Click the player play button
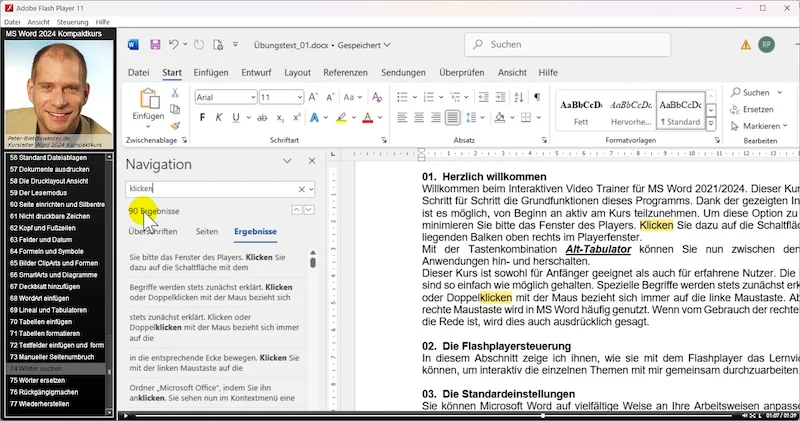The width and height of the screenshot is (800, 421). tap(126, 416)
